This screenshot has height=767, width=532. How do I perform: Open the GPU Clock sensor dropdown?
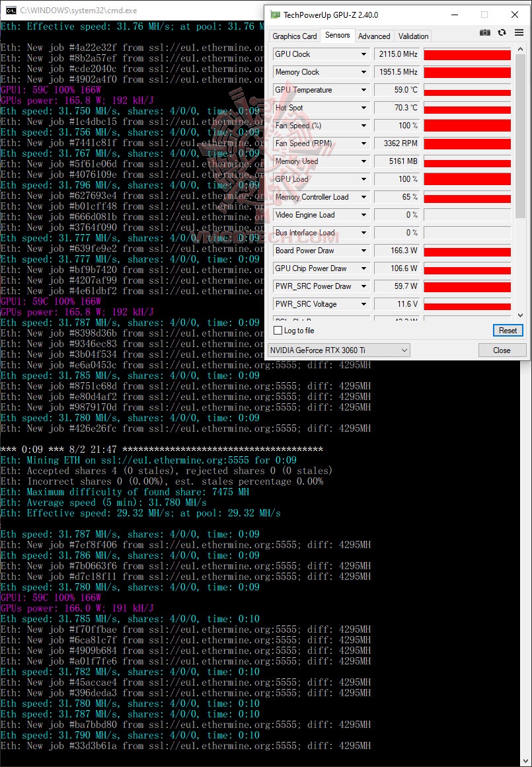pos(363,54)
